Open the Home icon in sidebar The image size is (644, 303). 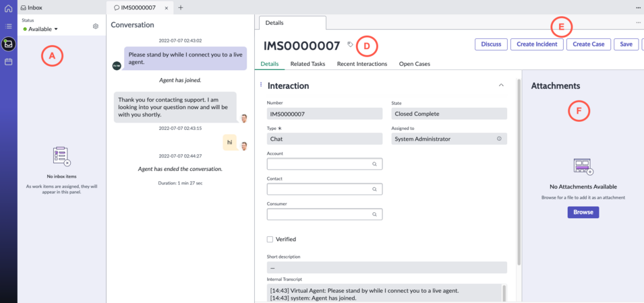8,8
